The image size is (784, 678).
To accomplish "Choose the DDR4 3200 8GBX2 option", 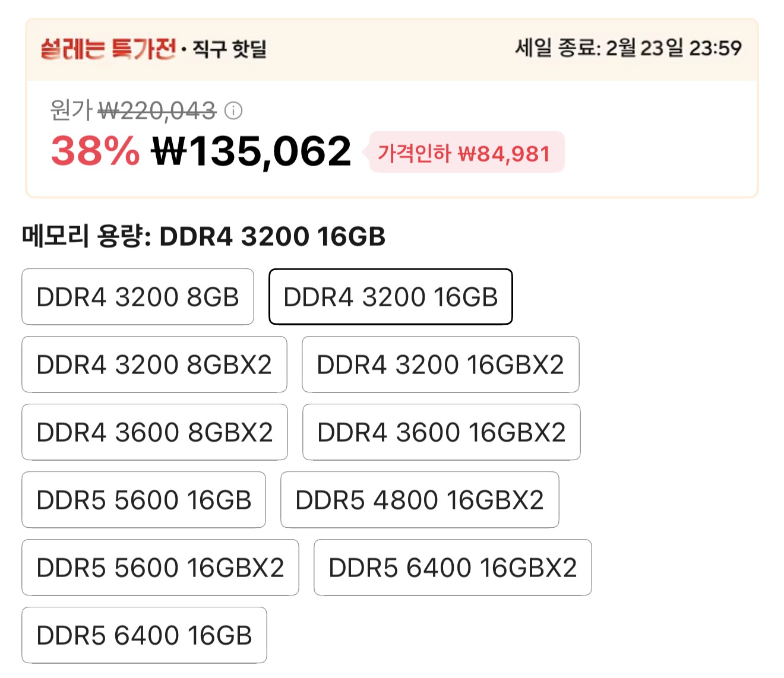I will [x=154, y=365].
